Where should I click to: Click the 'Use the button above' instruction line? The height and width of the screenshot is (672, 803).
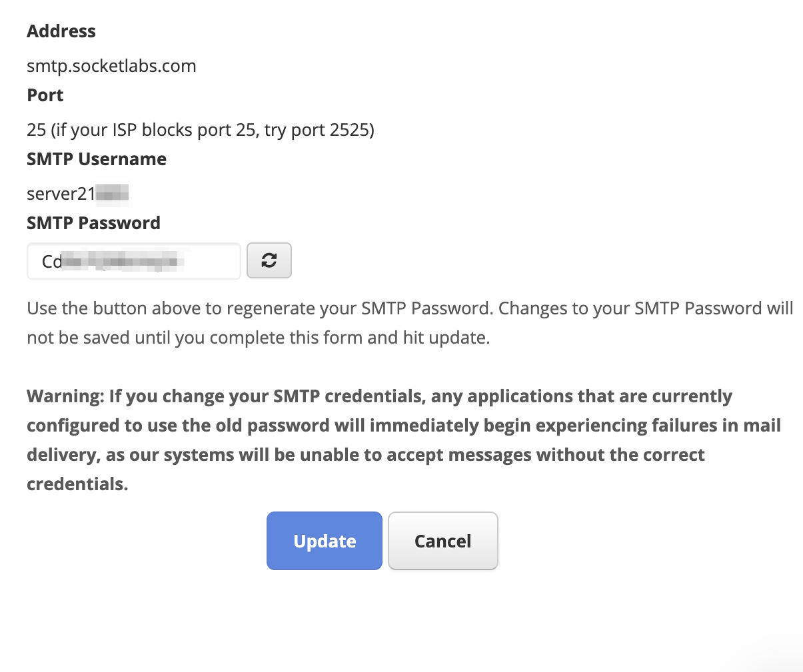(409, 308)
